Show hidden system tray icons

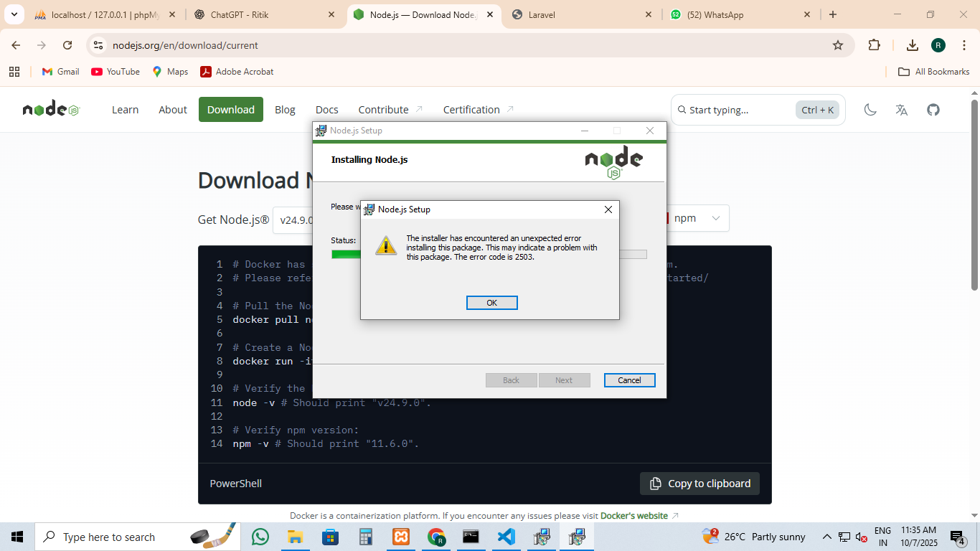pos(826,537)
